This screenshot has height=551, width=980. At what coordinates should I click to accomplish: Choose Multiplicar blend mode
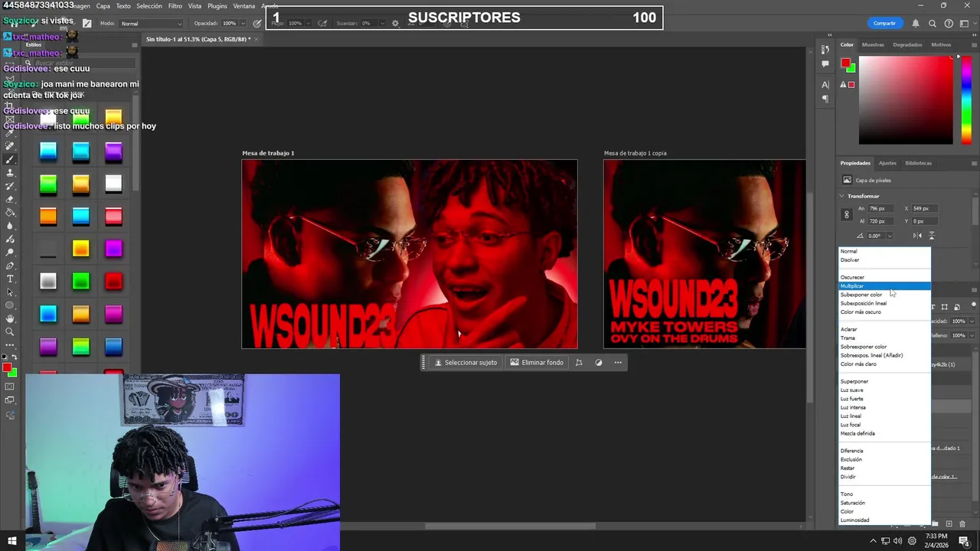[x=884, y=286]
